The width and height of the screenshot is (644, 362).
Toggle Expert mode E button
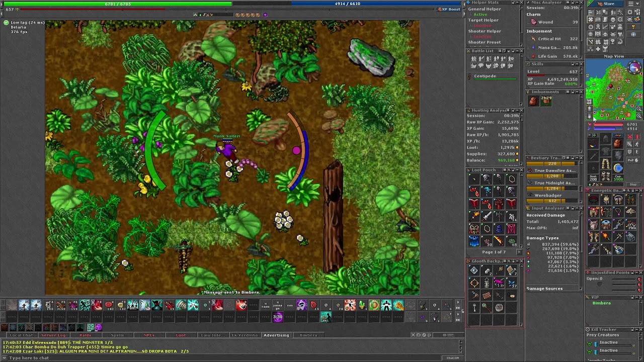(x=637, y=152)
